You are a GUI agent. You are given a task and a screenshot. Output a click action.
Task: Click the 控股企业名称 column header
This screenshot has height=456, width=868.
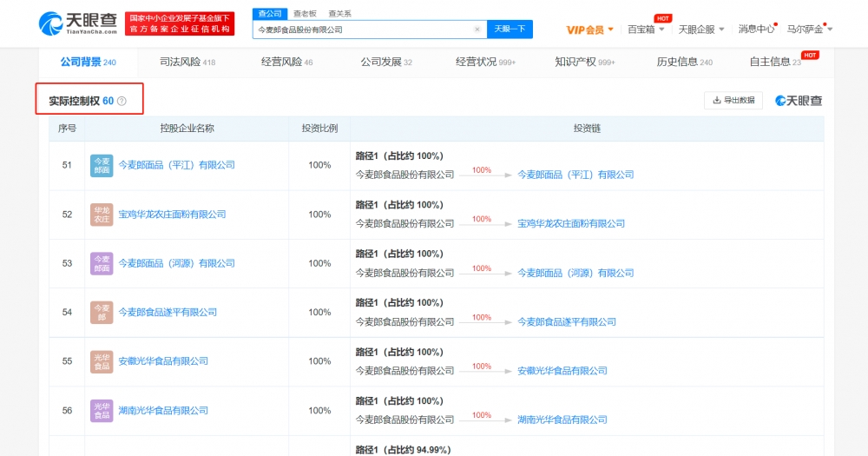(187, 129)
